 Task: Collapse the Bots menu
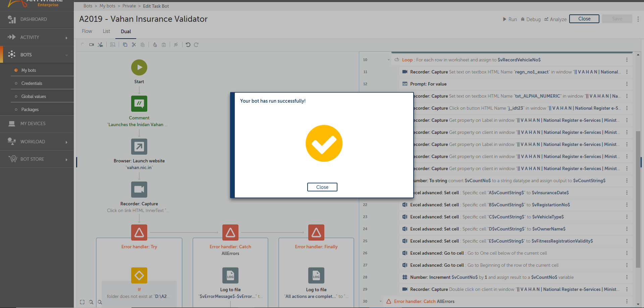37,55
